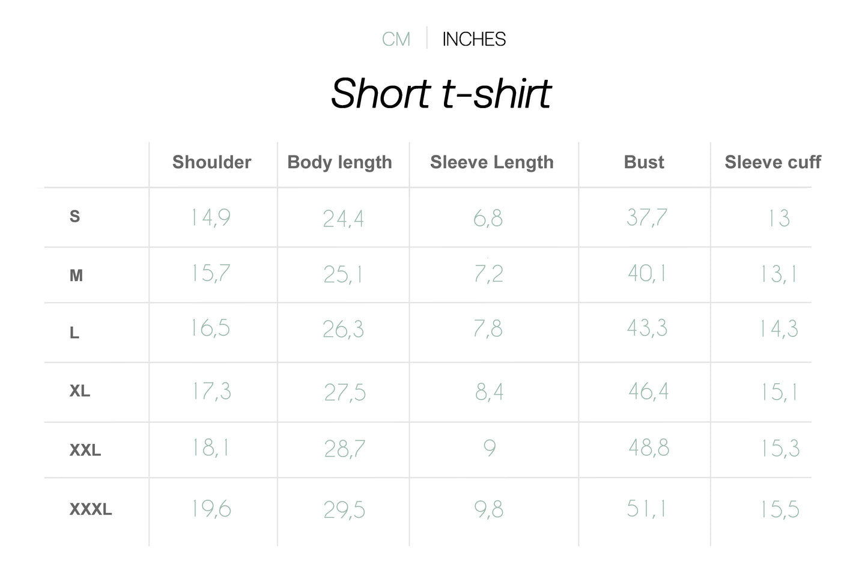Select the Shoulder column header

[x=211, y=162]
